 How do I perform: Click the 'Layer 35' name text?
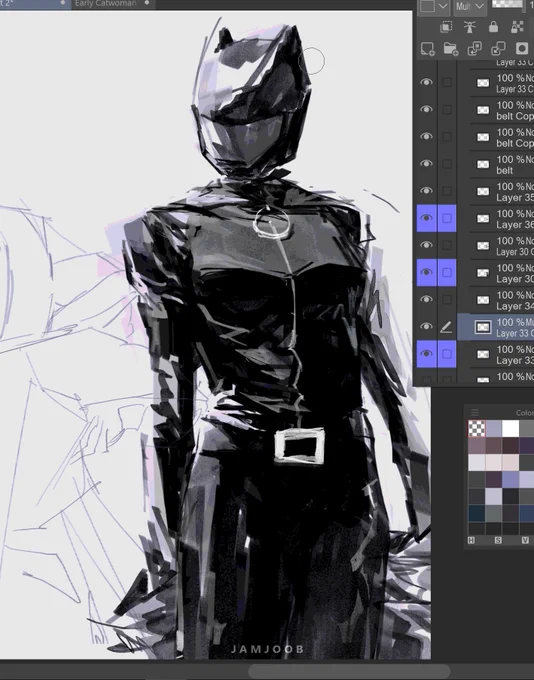(515, 198)
